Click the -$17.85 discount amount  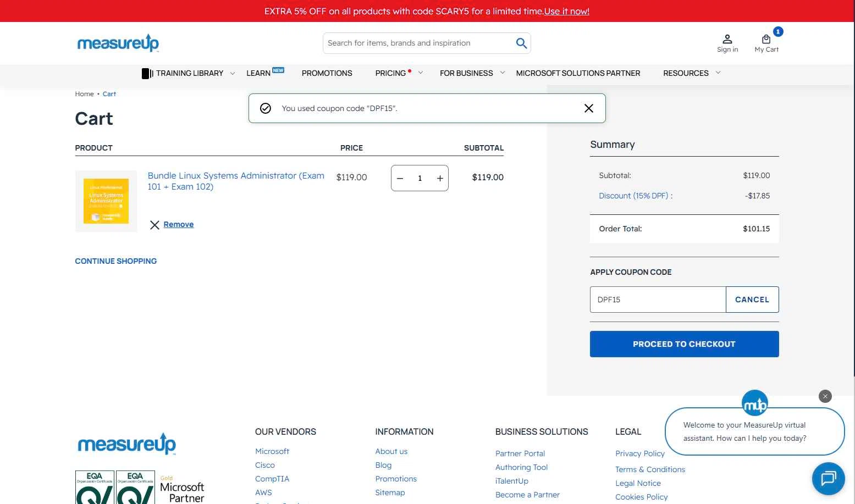pyautogui.click(x=757, y=196)
